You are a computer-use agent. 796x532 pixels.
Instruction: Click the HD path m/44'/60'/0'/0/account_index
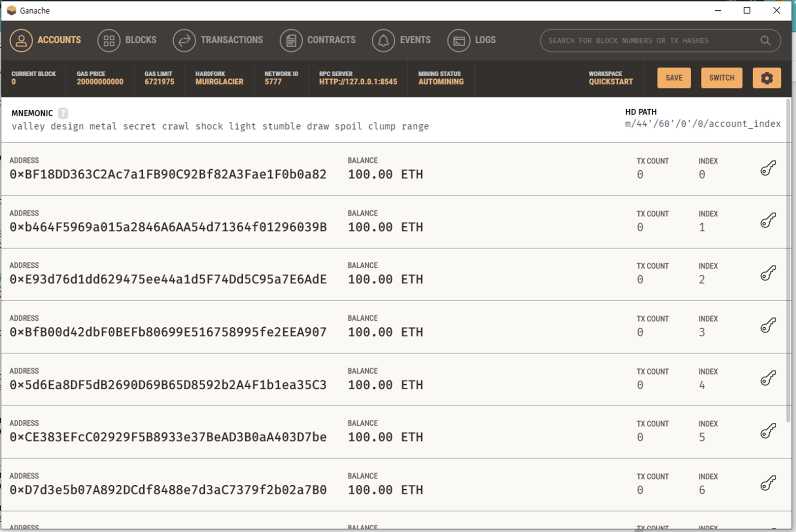(702, 124)
